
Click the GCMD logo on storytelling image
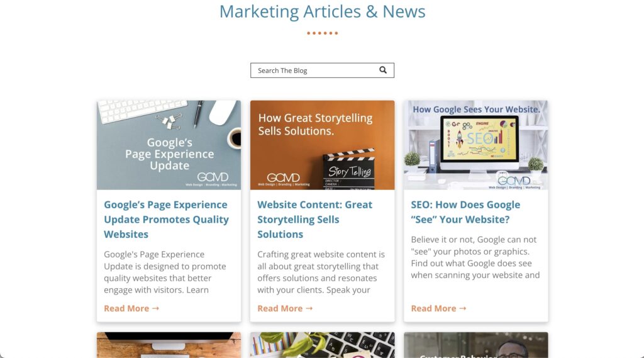284,179
